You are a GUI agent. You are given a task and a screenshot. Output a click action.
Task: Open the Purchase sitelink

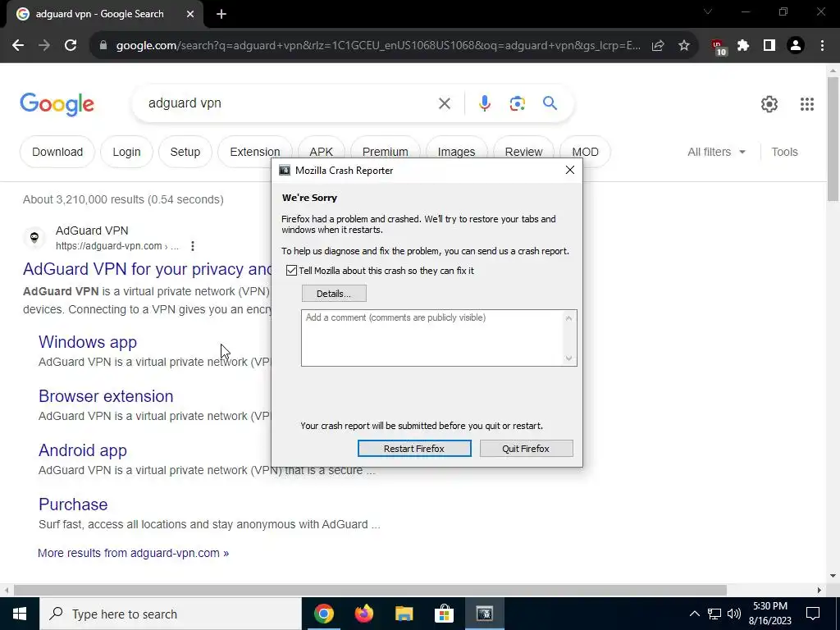73,504
